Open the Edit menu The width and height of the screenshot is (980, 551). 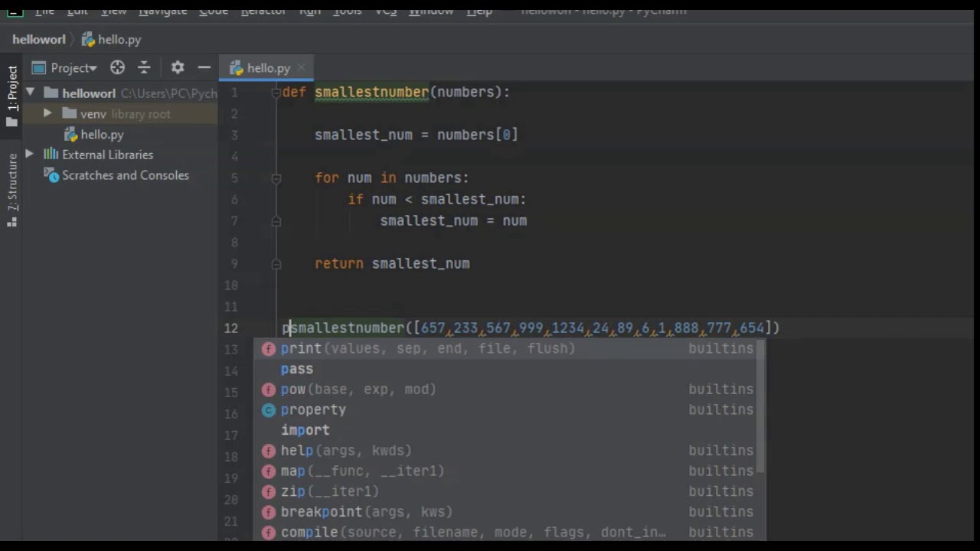77,11
